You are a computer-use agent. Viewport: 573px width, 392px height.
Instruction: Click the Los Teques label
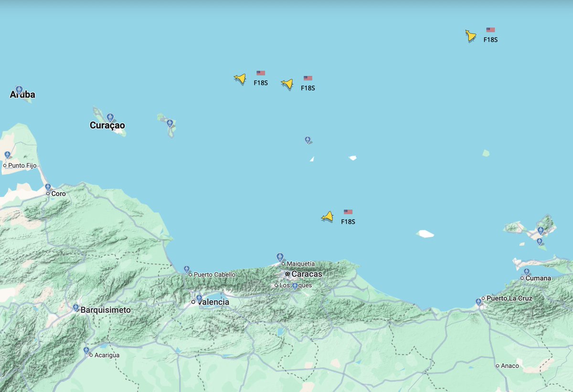296,286
